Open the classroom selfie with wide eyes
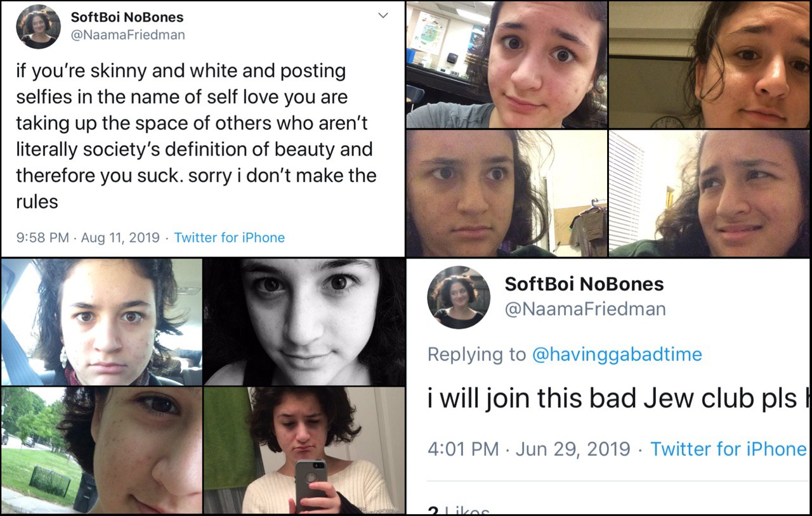 click(507, 65)
